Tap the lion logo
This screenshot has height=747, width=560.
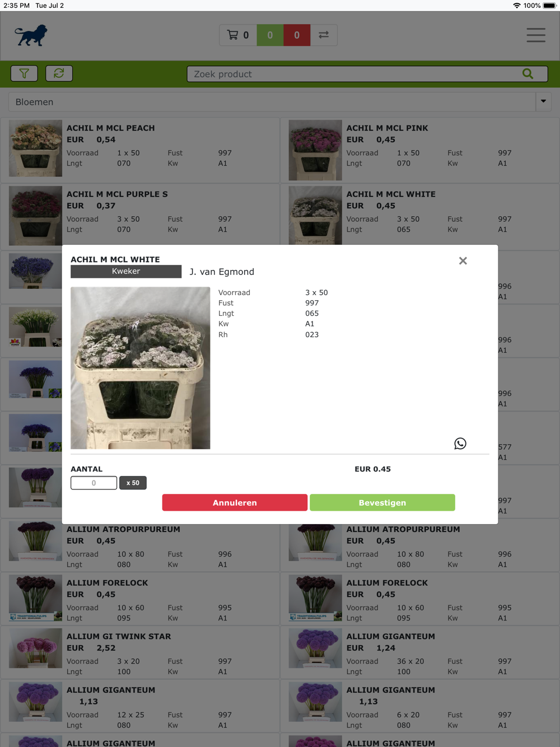pos(31,35)
